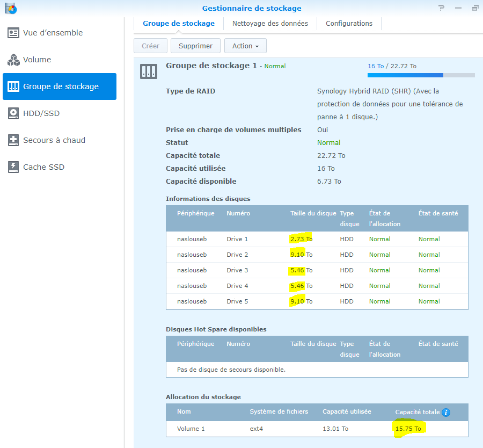Click the Volume cubes icon

point(13,60)
